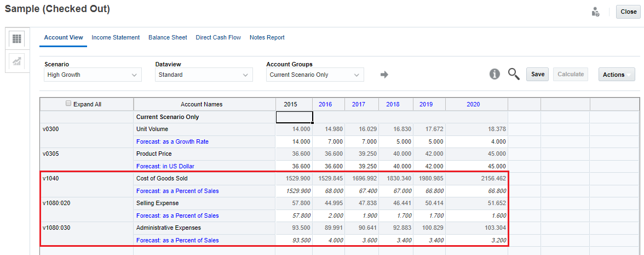Click the grid view icon in sidebar
The image size is (644, 255).
click(x=17, y=39)
